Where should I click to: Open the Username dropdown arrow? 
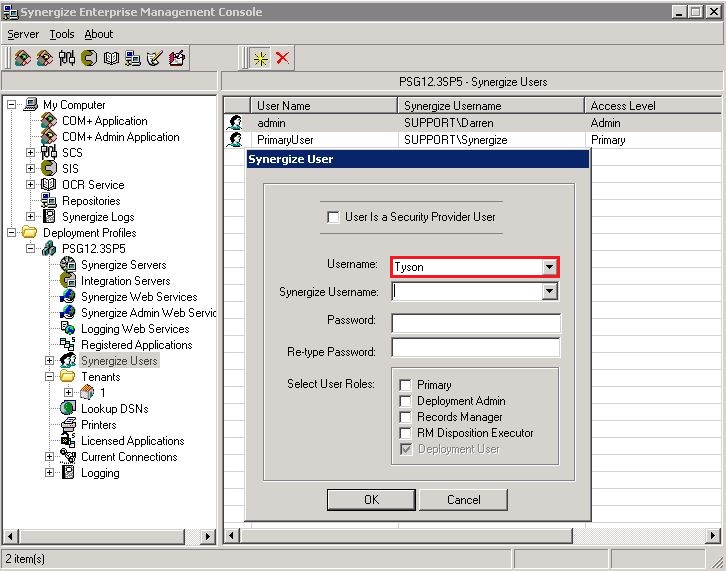549,267
